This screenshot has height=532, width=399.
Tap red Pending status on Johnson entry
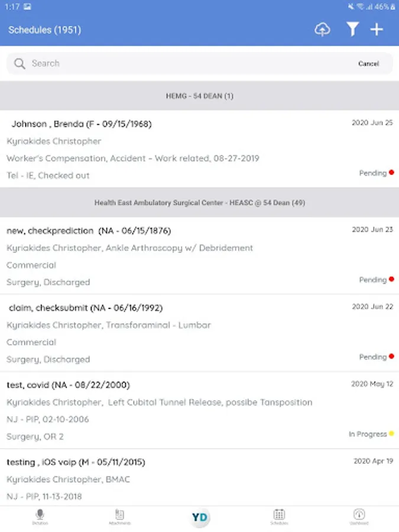tap(377, 173)
